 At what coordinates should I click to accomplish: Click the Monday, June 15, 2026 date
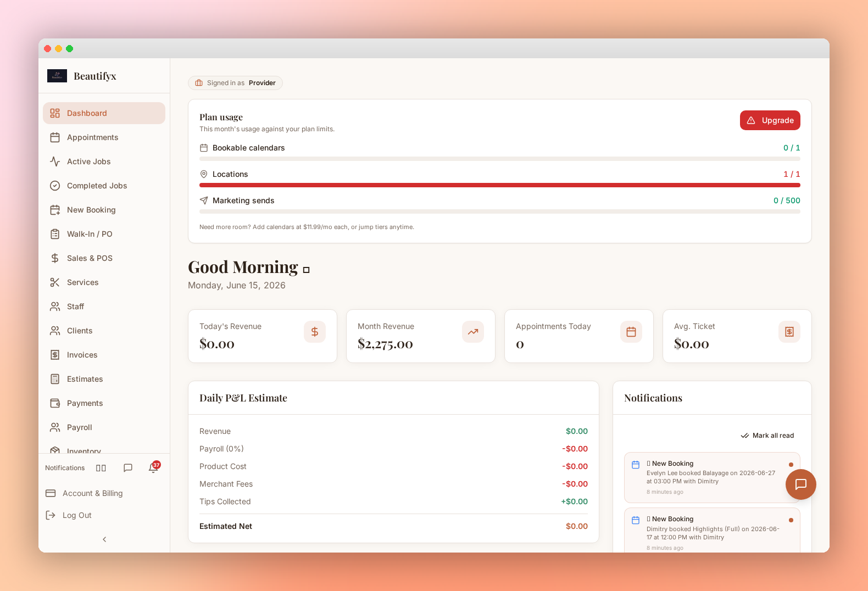coord(237,286)
